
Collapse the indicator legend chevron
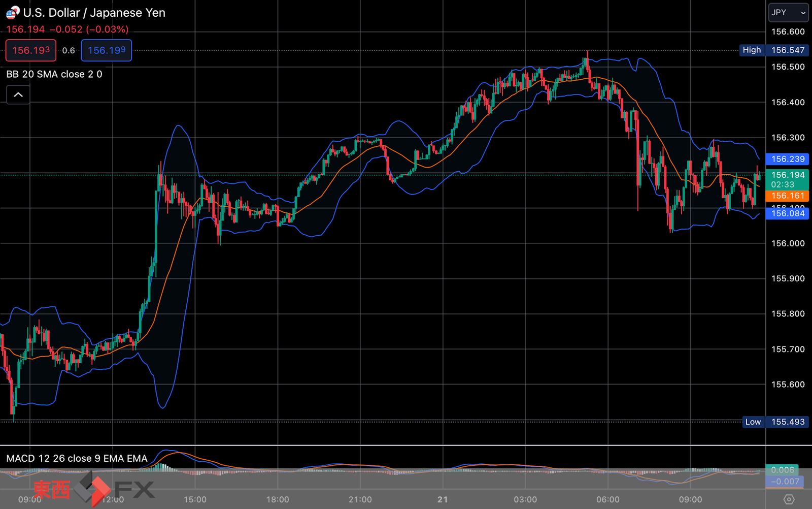[x=18, y=95]
